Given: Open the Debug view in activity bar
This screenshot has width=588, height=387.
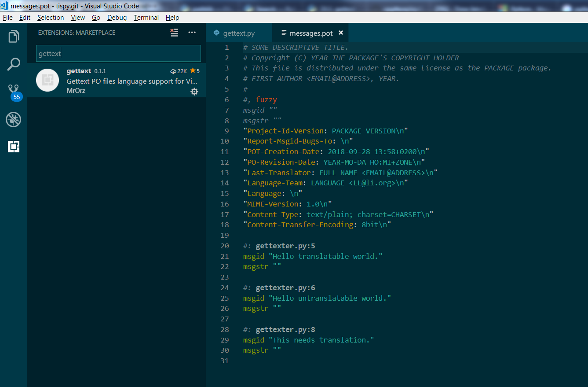Looking at the screenshot, I should (x=14, y=119).
